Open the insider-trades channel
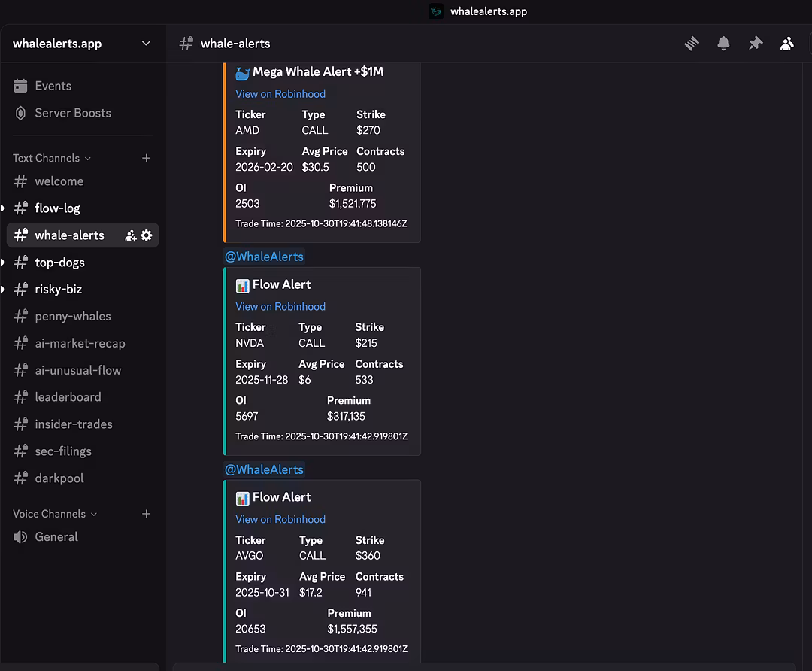Image resolution: width=812 pixels, height=671 pixels. [x=73, y=424]
